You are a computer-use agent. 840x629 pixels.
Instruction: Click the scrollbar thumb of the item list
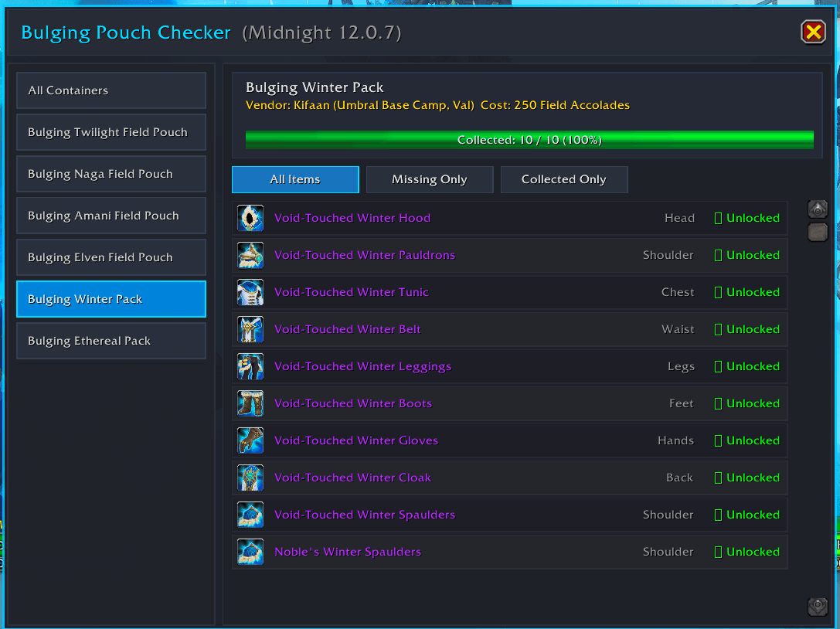click(x=818, y=232)
